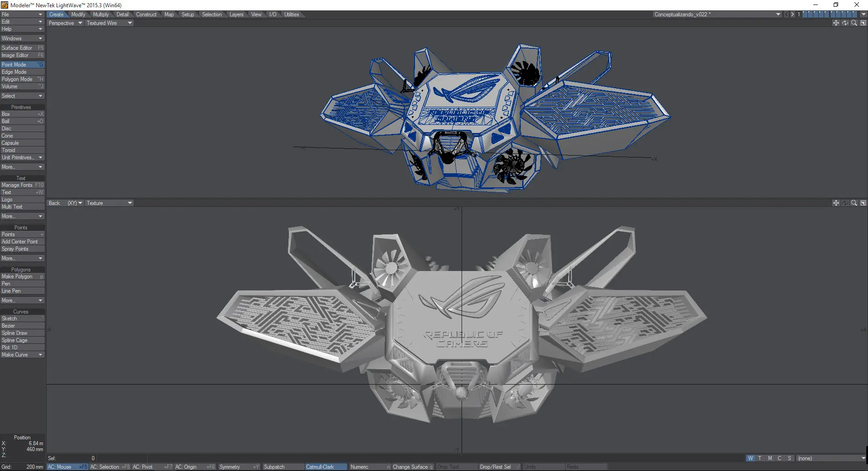This screenshot has height=471, width=868.
Task: Switch to the Create tab
Action: [57, 14]
